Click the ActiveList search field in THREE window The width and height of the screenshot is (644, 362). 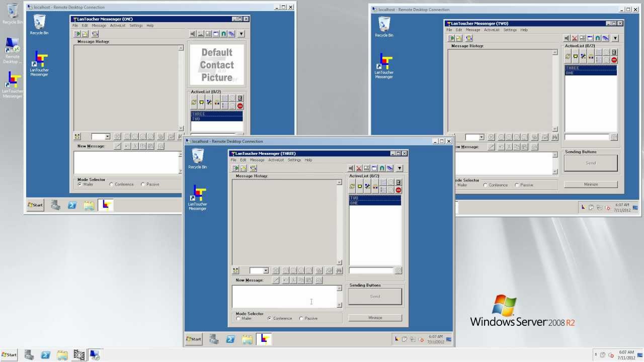[x=371, y=271]
